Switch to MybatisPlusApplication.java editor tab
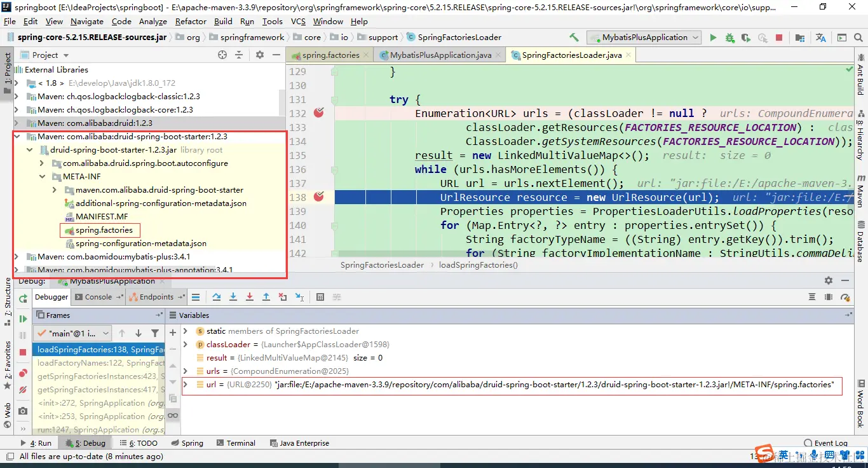This screenshot has width=868, height=468. (438, 55)
